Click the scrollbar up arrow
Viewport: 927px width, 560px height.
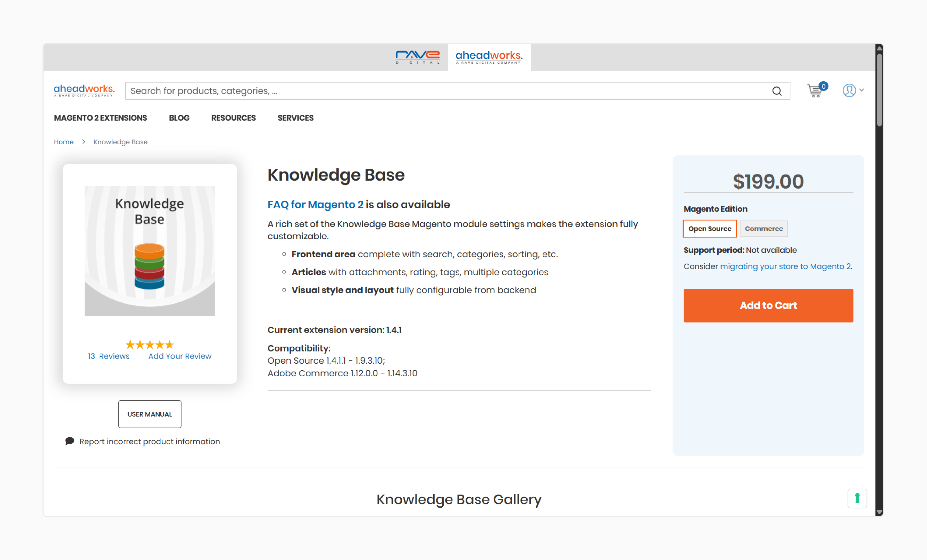(x=879, y=48)
